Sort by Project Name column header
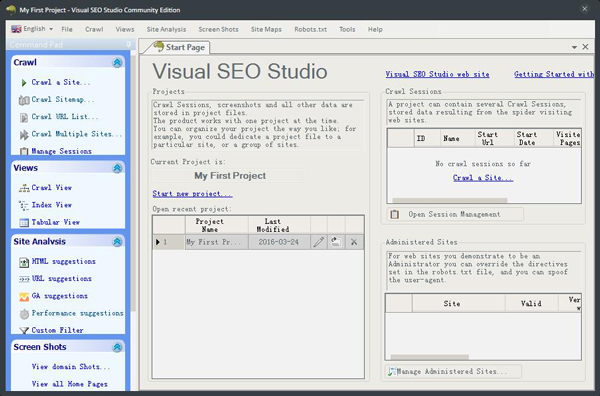 [217, 225]
